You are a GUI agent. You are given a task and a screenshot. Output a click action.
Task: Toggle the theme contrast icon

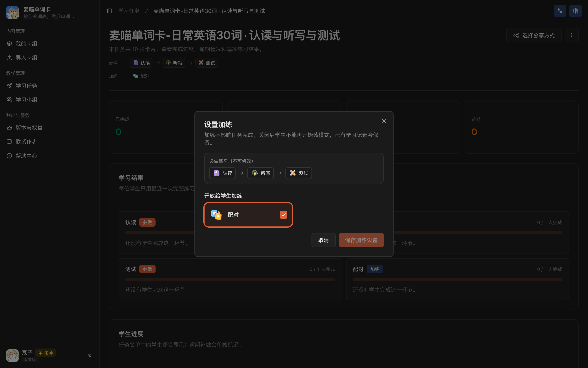pyautogui.click(x=575, y=11)
